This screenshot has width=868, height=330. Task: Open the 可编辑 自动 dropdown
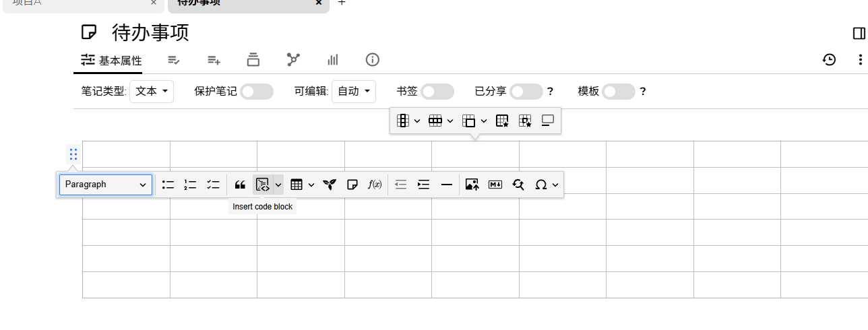tap(354, 92)
